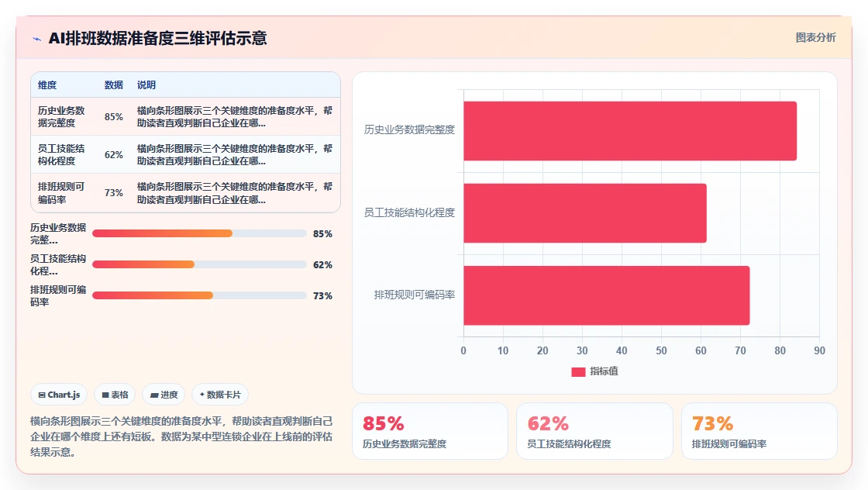This screenshot has height=490, width=868.
Task: Toggle the 指标值 legend swatch
Action: point(578,371)
